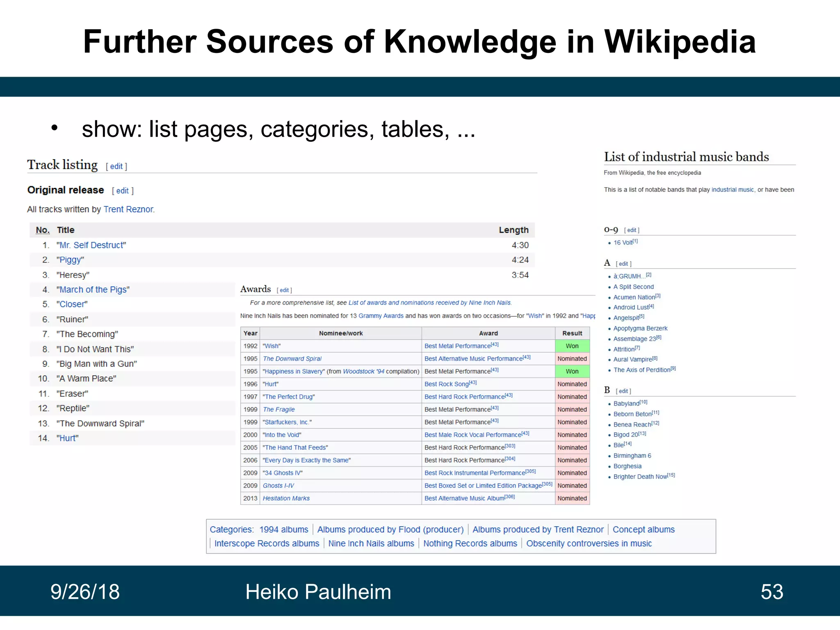Viewport: 840px width, 630px height.
Task: Open the Hesitation Marks link
Action: [x=286, y=499]
